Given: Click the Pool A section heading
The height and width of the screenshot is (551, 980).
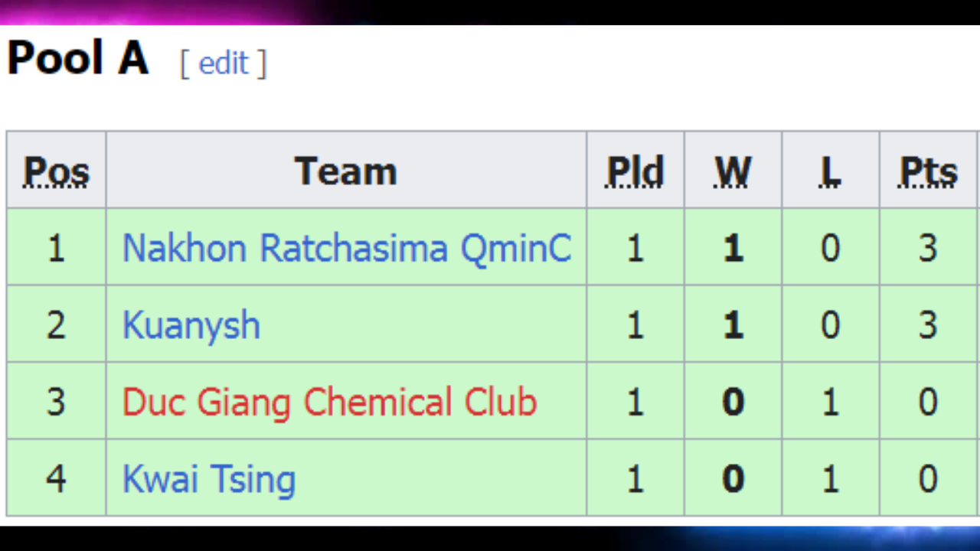Looking at the screenshot, I should [77, 58].
